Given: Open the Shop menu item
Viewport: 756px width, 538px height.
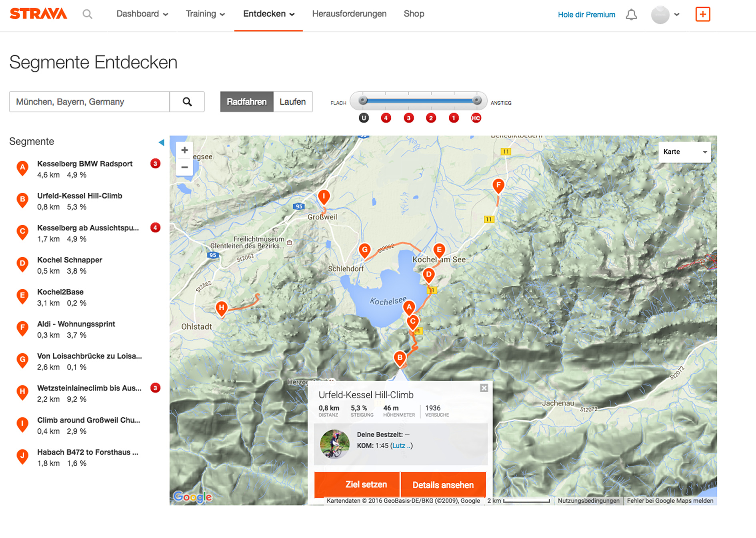Looking at the screenshot, I should click(x=414, y=14).
